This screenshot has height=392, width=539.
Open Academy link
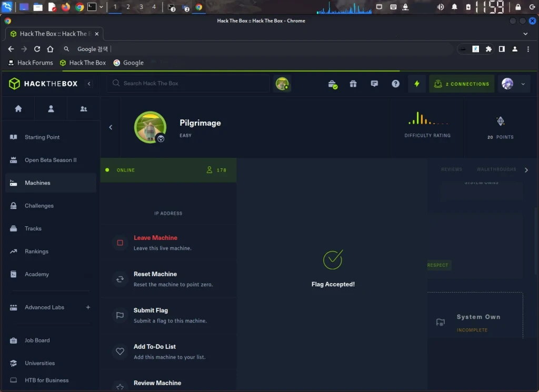click(x=37, y=274)
